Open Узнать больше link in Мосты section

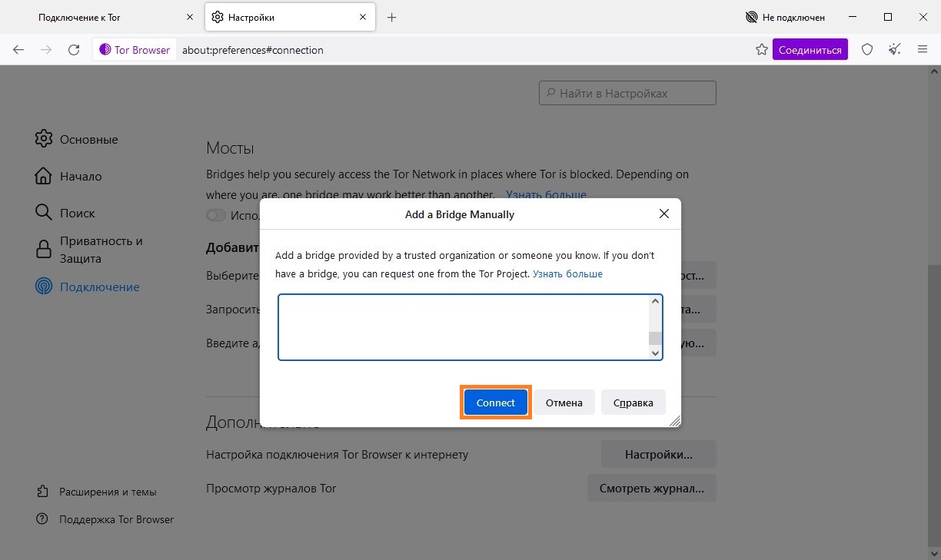[x=545, y=195]
